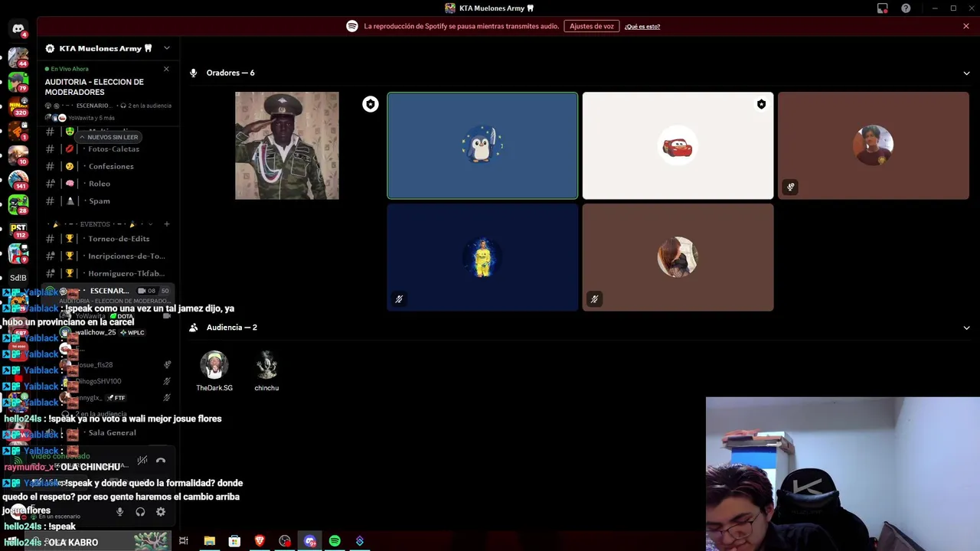
Task: Select the brown tile with person portrait
Action: click(x=874, y=145)
